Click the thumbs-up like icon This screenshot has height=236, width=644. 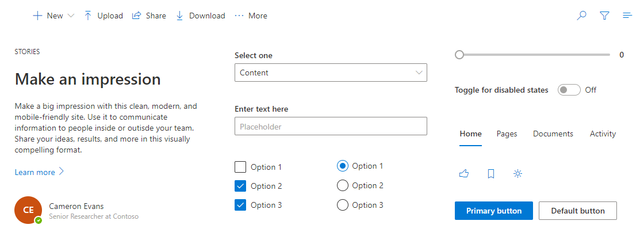[x=464, y=174]
